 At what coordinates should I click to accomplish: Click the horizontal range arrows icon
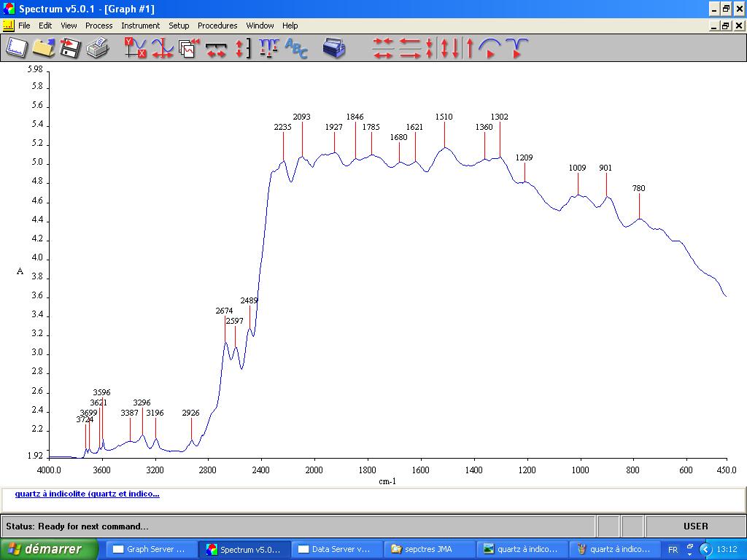216,48
